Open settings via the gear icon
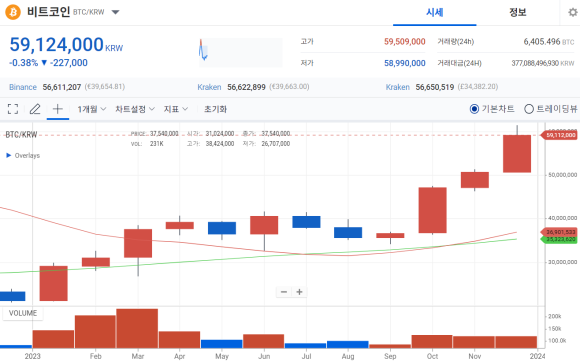The width and height of the screenshot is (580, 361). (x=573, y=13)
